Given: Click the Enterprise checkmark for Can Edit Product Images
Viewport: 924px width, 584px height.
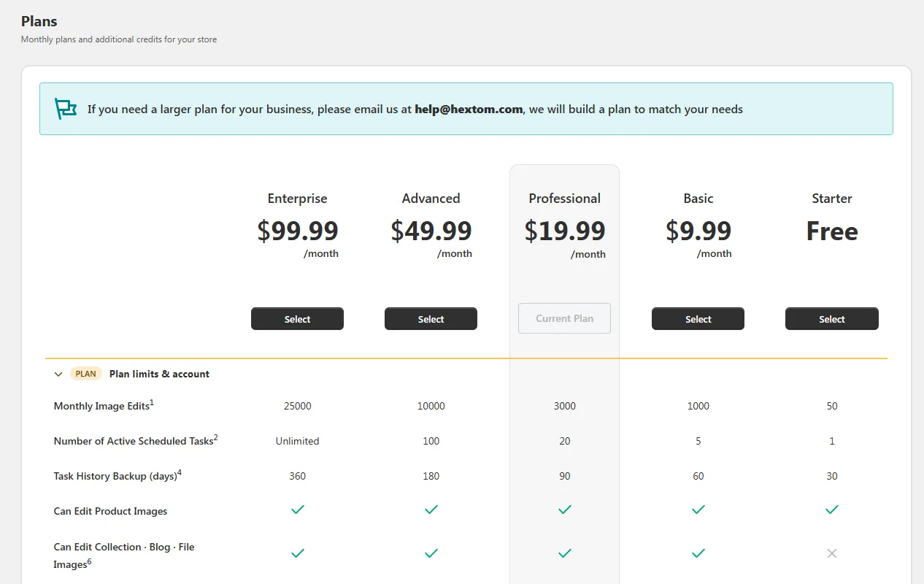Looking at the screenshot, I should [x=297, y=510].
